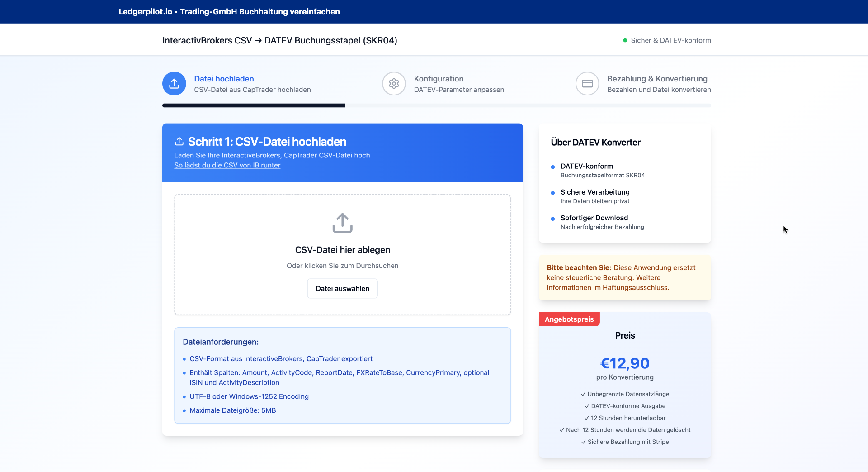Click the step progress bar
Image resolution: width=868 pixels, height=472 pixels.
pyautogui.click(x=436, y=105)
